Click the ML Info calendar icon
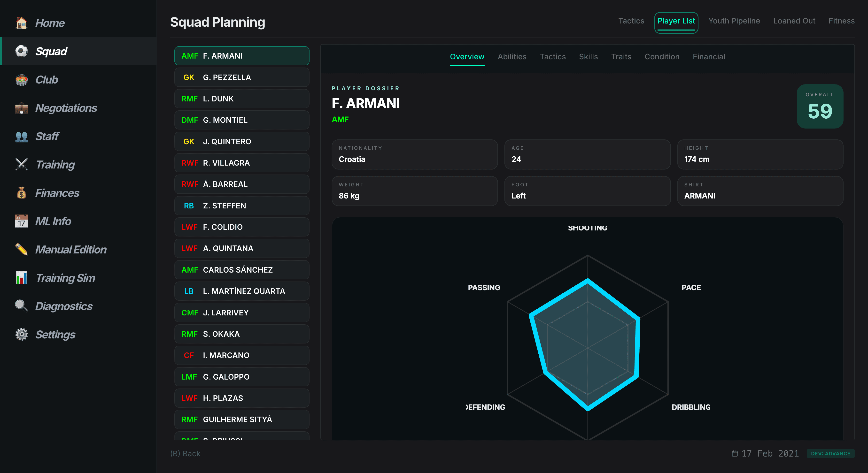 click(22, 221)
